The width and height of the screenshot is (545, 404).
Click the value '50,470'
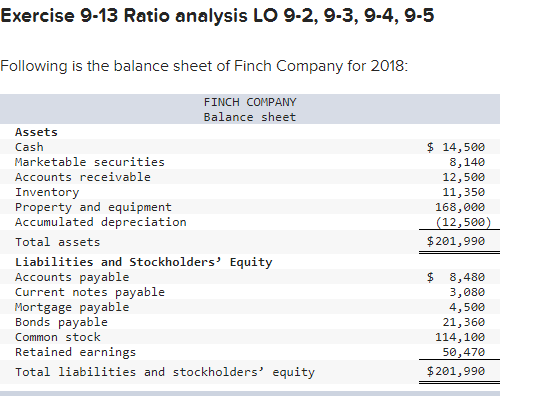(463, 352)
